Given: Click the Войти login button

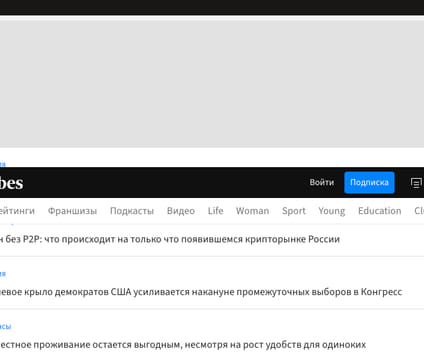Looking at the screenshot, I should [x=321, y=182].
